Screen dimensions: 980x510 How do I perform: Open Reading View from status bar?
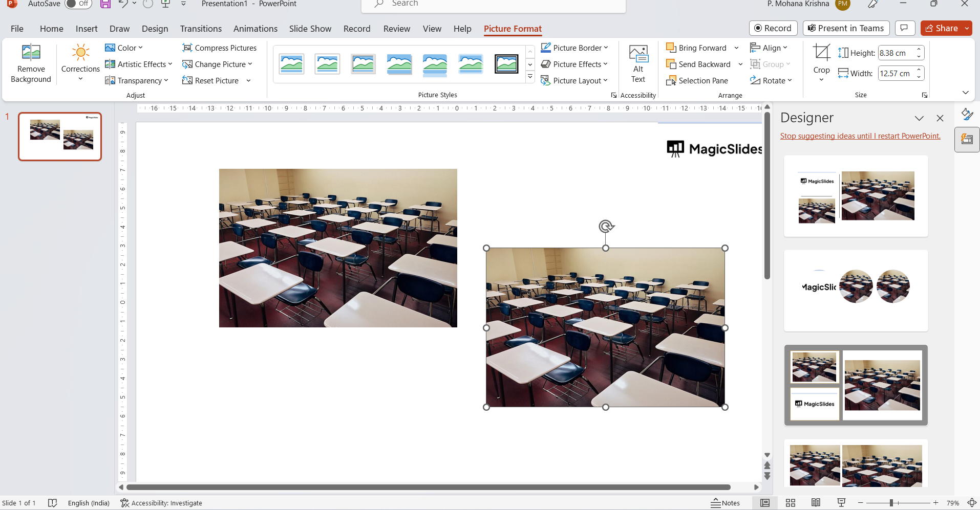[x=816, y=503]
